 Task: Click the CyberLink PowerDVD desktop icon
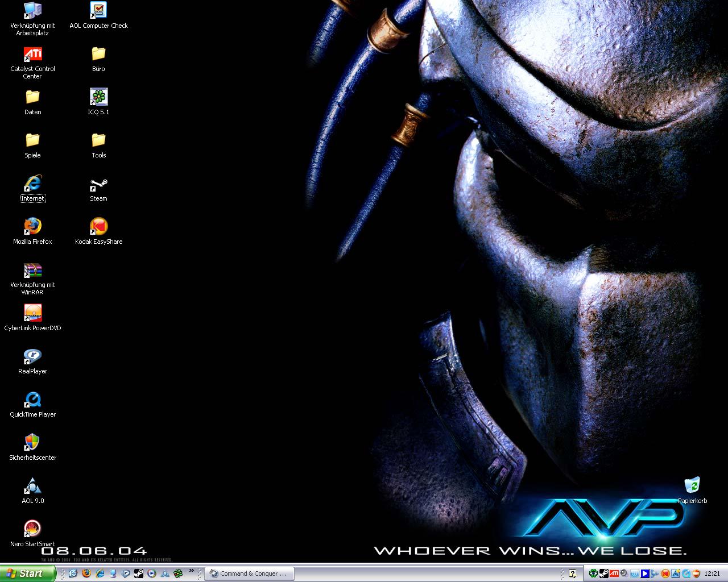32,314
